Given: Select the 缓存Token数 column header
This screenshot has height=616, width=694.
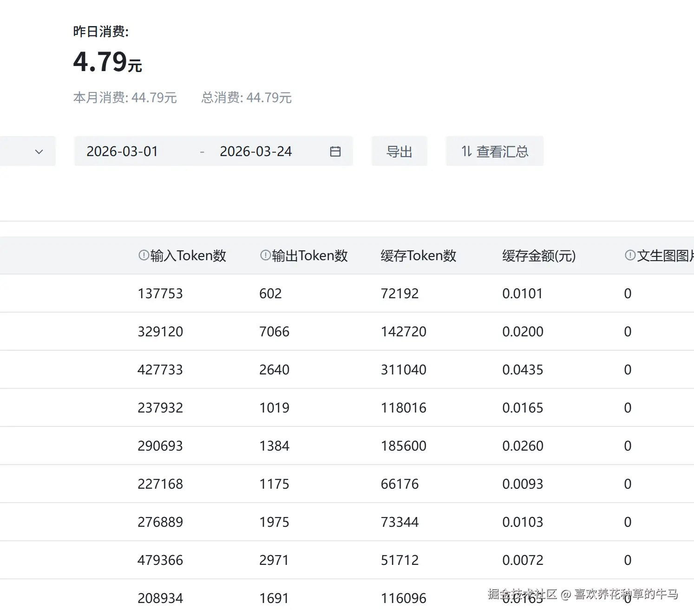Looking at the screenshot, I should (x=418, y=255).
